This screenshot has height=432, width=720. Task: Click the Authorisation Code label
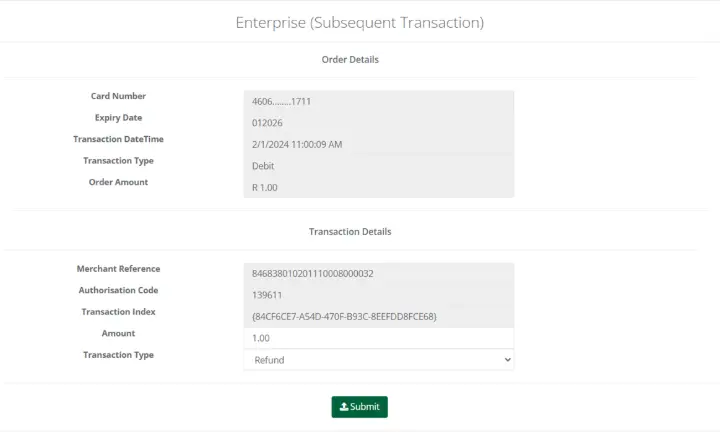pyautogui.click(x=118, y=290)
